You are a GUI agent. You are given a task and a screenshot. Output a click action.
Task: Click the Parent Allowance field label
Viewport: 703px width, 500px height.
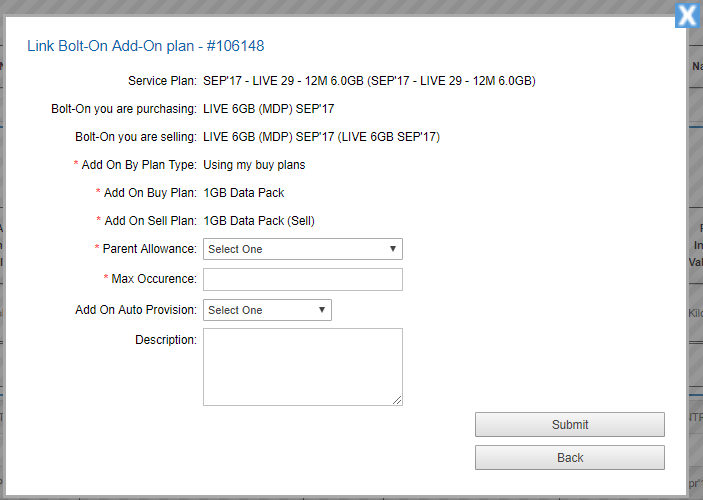click(149, 249)
